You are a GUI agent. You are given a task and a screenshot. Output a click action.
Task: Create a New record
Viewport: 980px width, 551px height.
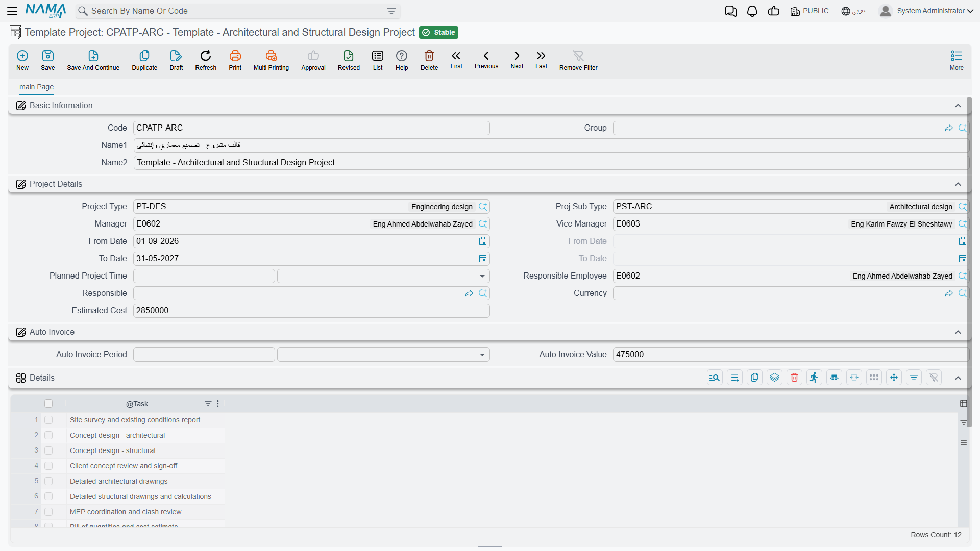pyautogui.click(x=22, y=60)
